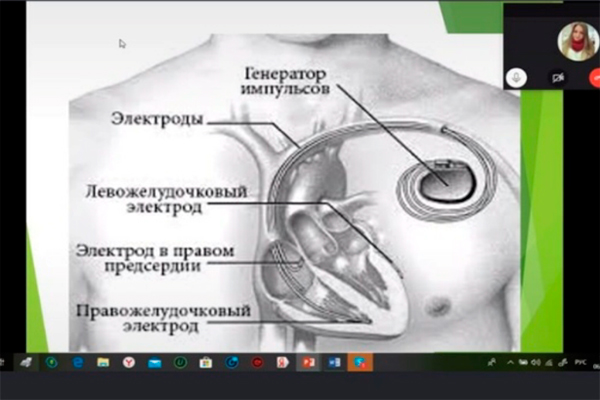Open Microsoft Store from the taskbar

(206, 361)
